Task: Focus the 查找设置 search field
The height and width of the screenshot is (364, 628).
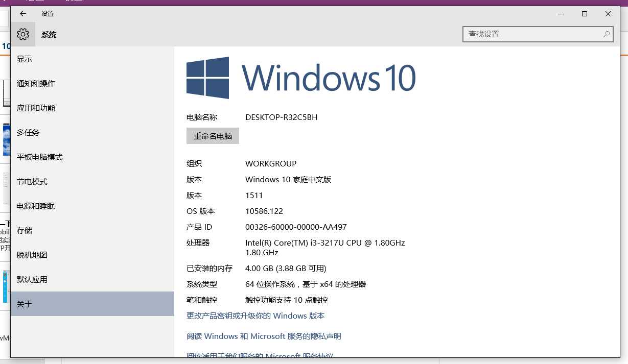Action: (538, 34)
